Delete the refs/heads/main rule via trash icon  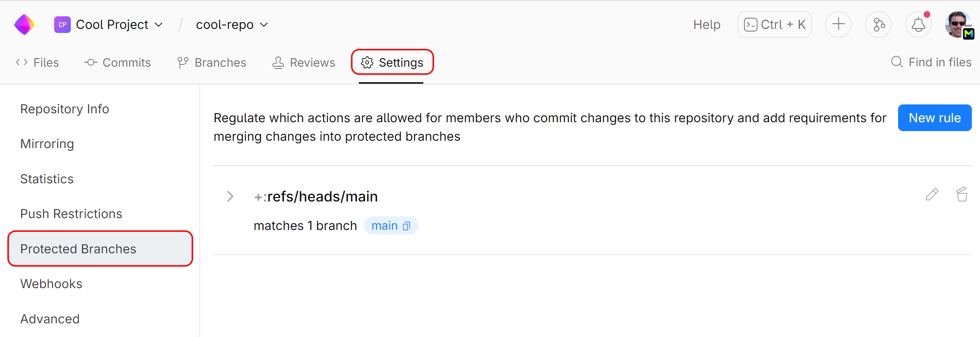pyautogui.click(x=961, y=194)
